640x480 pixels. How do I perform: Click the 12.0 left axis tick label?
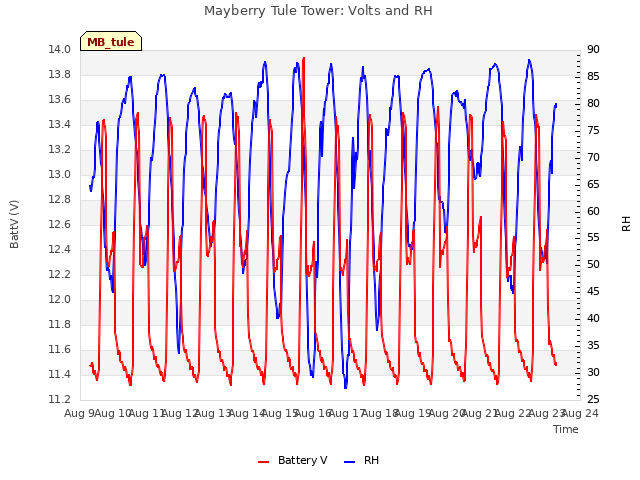click(x=59, y=300)
